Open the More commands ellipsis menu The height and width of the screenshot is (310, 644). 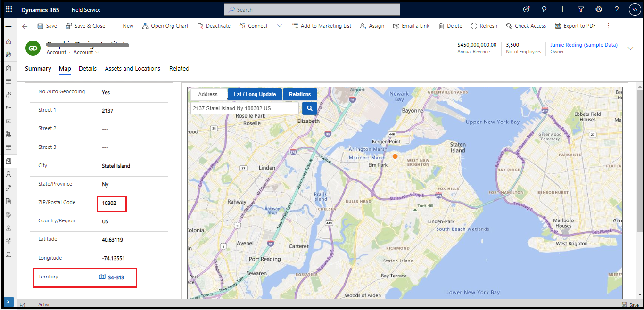pyautogui.click(x=609, y=26)
